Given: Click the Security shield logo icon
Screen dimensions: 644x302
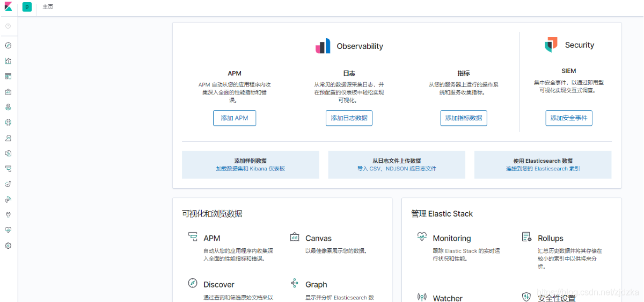Looking at the screenshot, I should coord(551,45).
